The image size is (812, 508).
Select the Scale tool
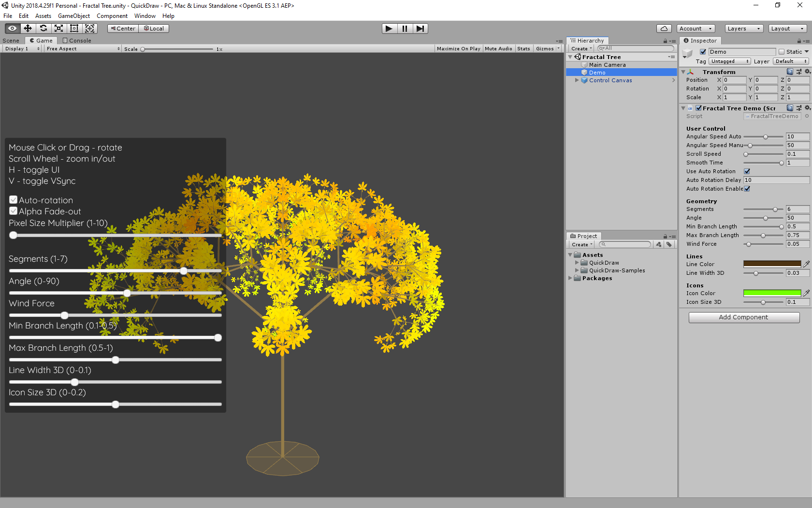(58, 28)
